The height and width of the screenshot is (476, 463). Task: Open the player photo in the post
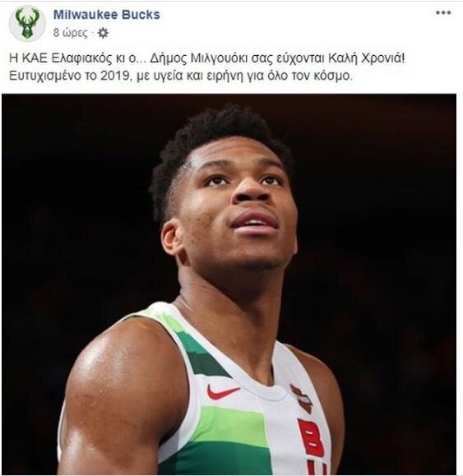[229, 284]
